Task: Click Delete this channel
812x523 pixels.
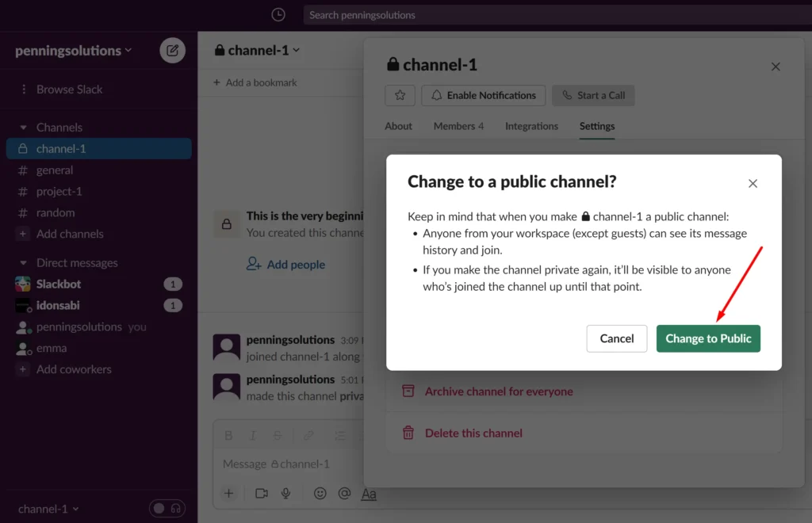Action: click(x=473, y=433)
